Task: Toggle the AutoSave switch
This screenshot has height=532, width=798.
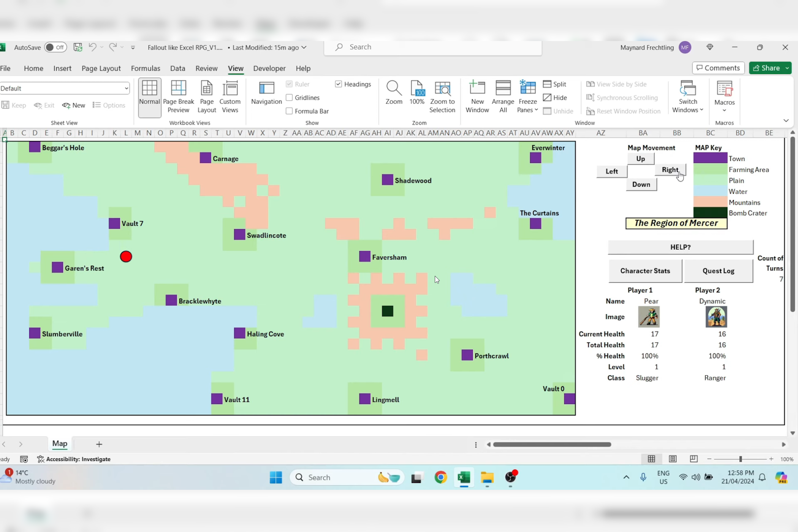Action: pos(55,47)
